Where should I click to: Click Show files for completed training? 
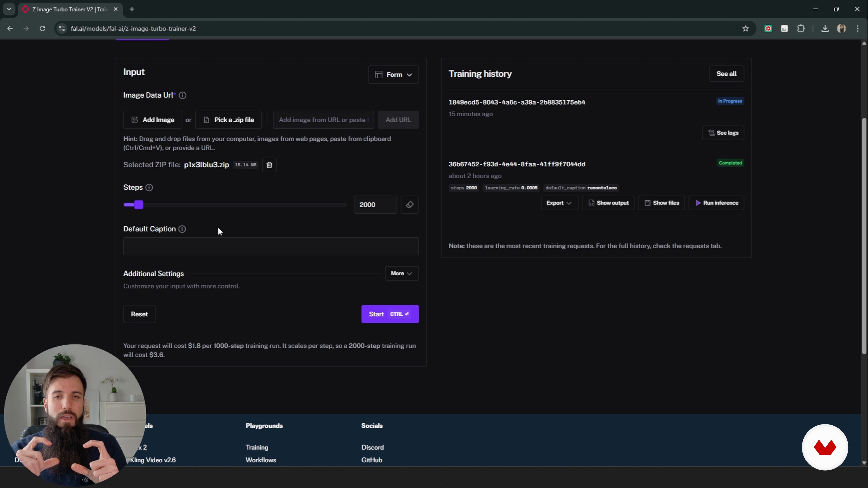(662, 203)
